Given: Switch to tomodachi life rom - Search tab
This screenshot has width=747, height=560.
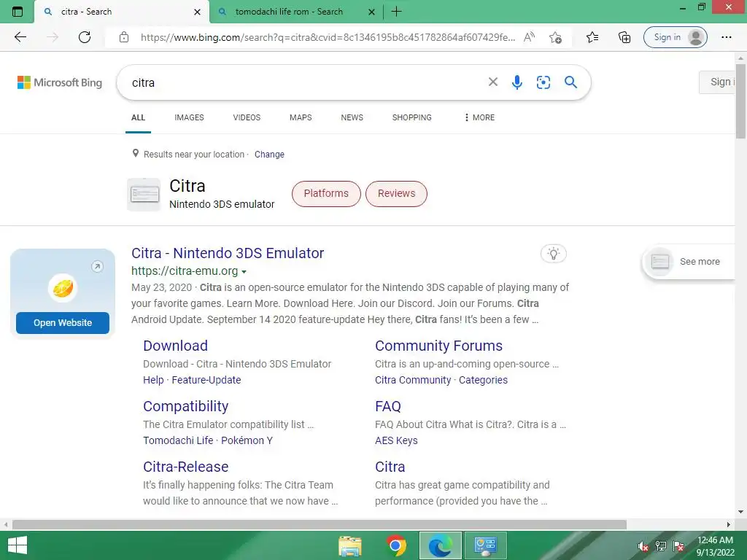Looking at the screenshot, I should click(x=289, y=12).
